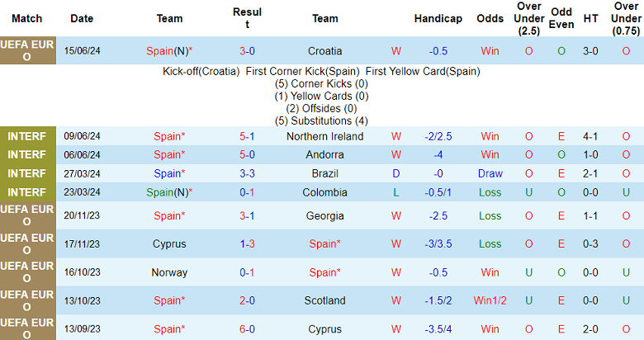Select the Andorra team name
This screenshot has height=340, width=644.
[324, 154]
